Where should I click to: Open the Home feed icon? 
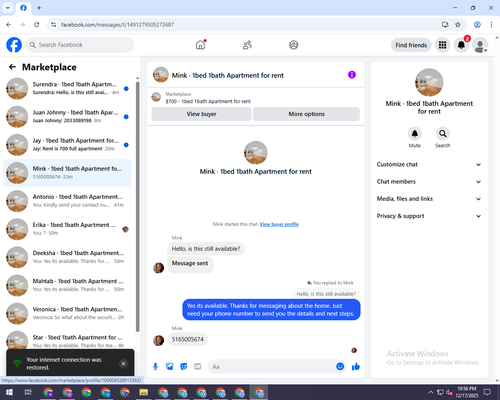tap(201, 45)
